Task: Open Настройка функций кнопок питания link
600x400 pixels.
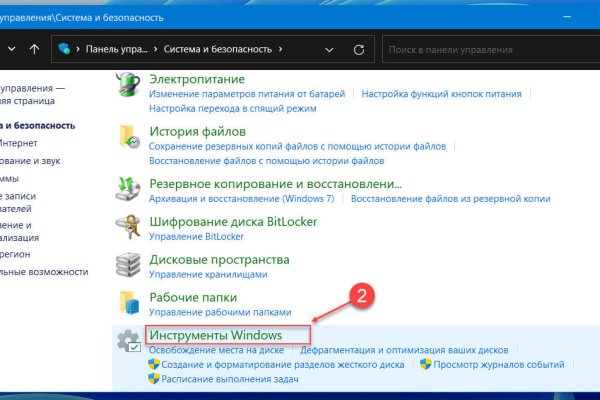Action: coord(441,94)
